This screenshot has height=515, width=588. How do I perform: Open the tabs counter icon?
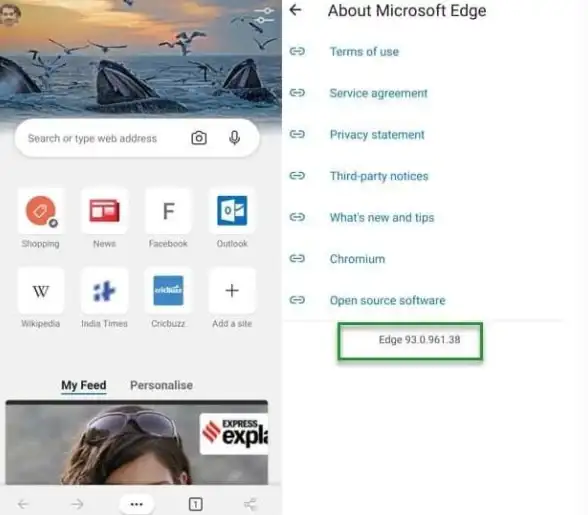click(x=195, y=504)
